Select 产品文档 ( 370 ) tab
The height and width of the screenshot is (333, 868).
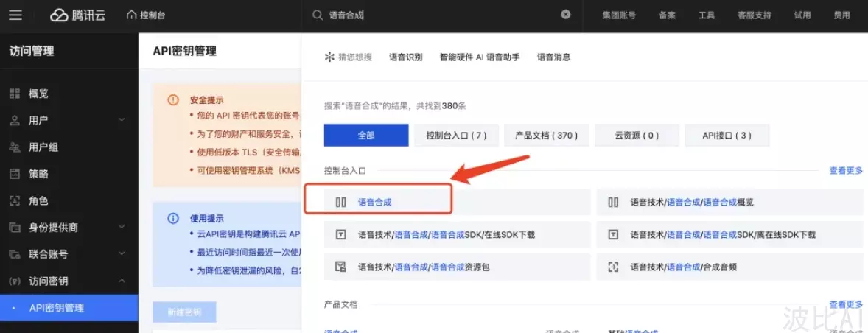click(x=547, y=135)
